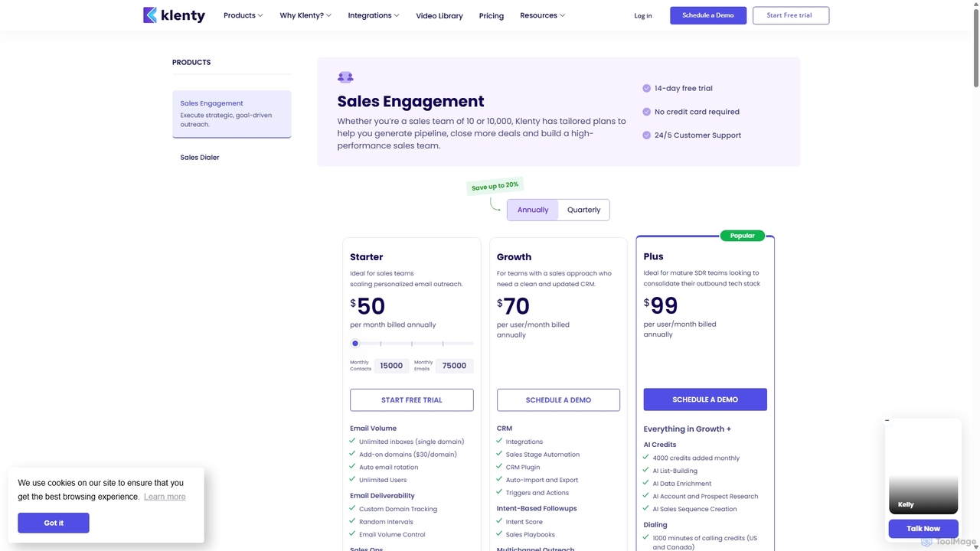Click the Klenty logo icon

point(150,15)
